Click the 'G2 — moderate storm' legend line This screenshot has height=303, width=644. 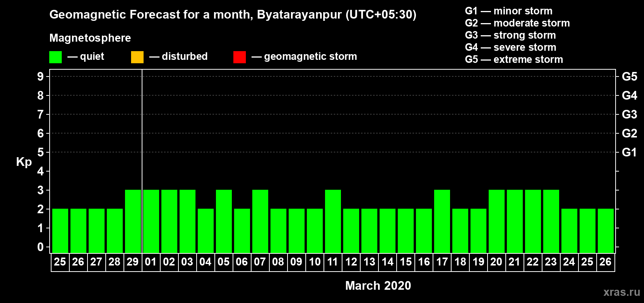(517, 23)
